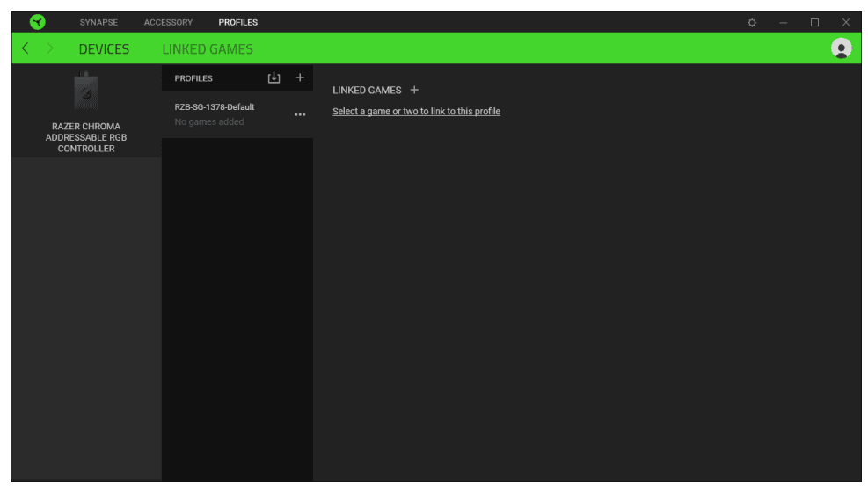This screenshot has height=497, width=868.
Task: Select the Razer Chroma Addressable RGB Controller device
Action: point(86,114)
